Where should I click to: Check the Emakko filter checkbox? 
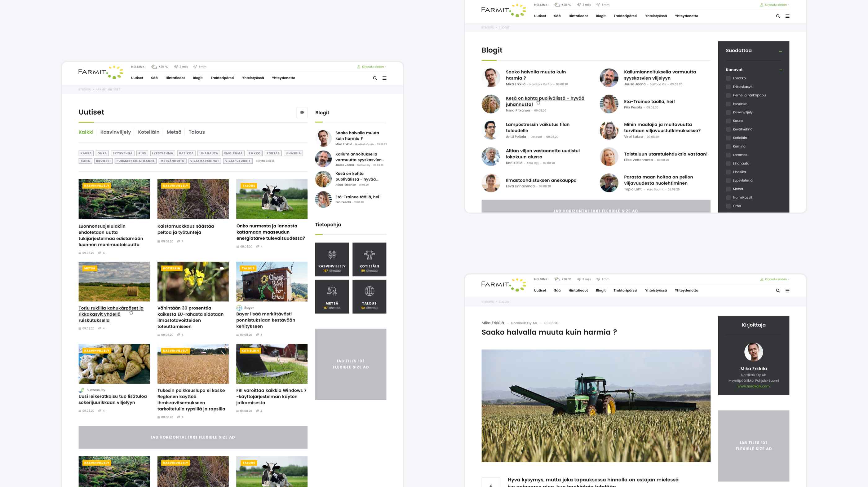[728, 78]
